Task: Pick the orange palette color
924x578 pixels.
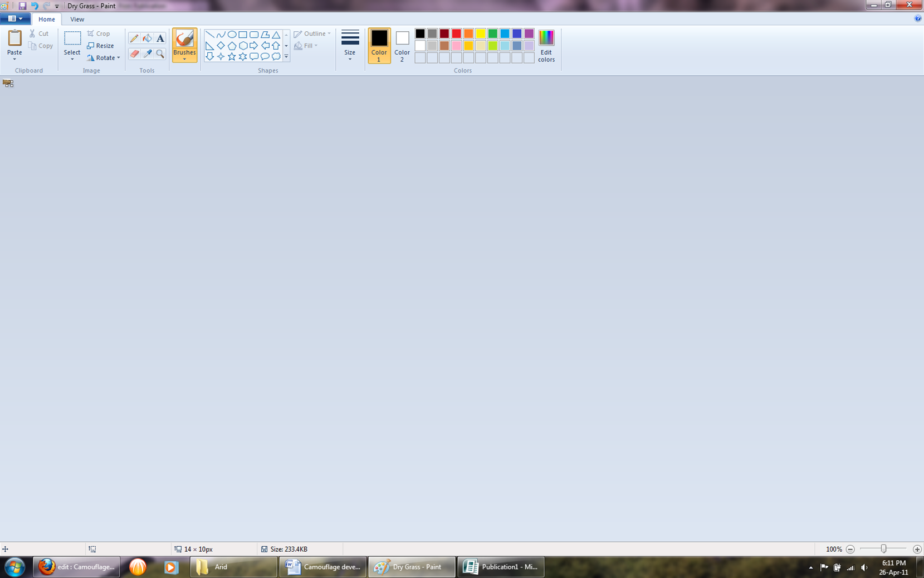Action: tap(468, 34)
